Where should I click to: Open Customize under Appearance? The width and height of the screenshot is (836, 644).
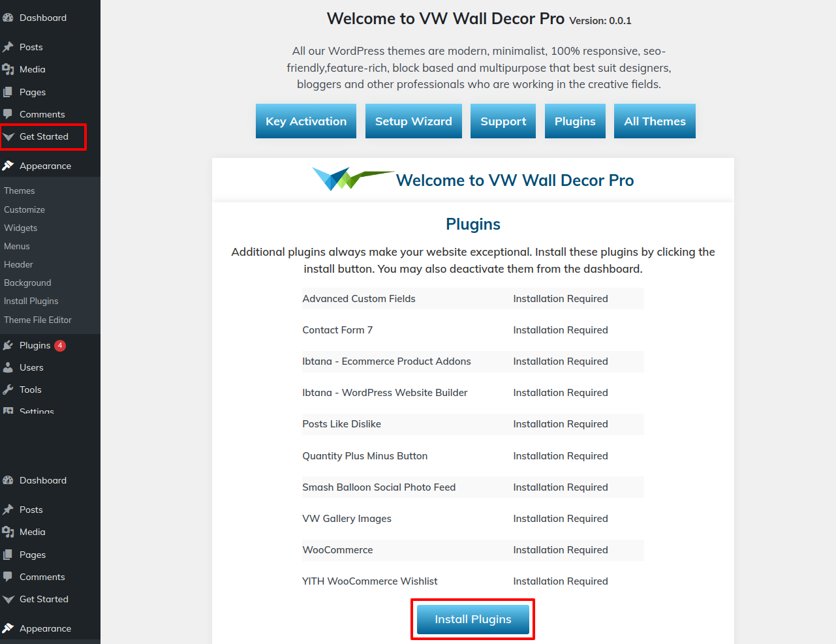(24, 209)
